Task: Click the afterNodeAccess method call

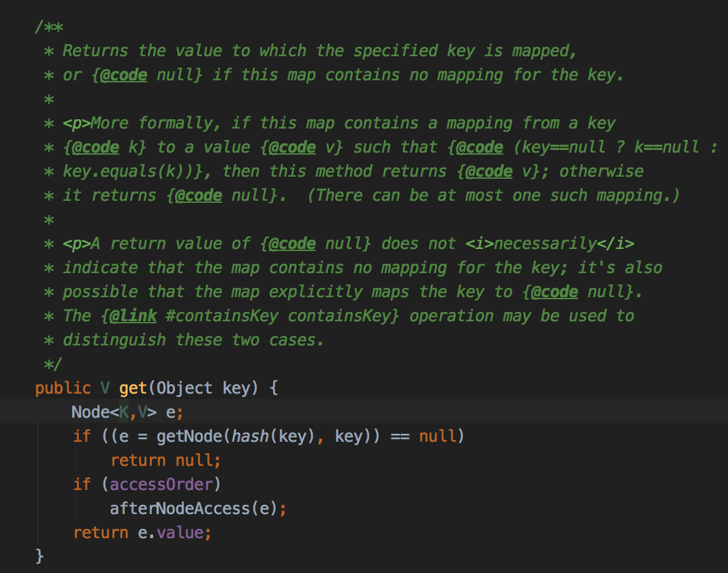Action: pos(179,509)
